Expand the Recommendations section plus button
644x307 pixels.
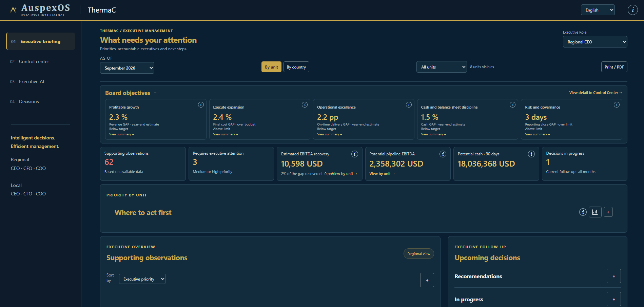[613, 276]
